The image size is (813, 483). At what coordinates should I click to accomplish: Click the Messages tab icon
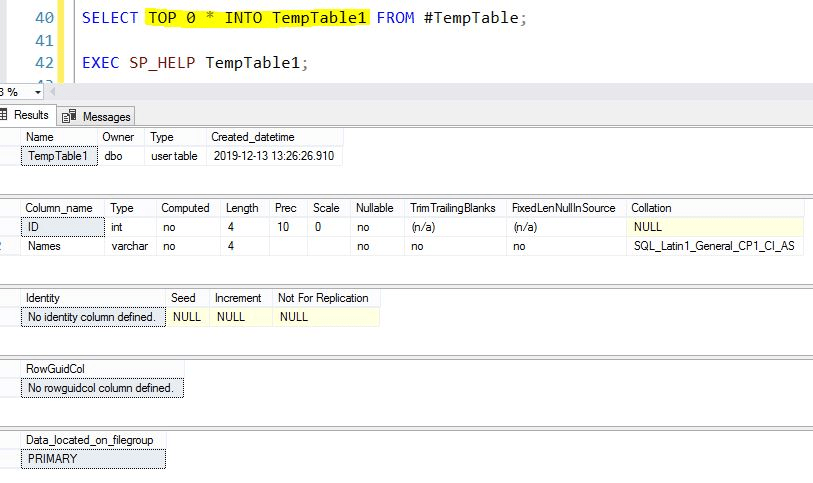(69, 116)
